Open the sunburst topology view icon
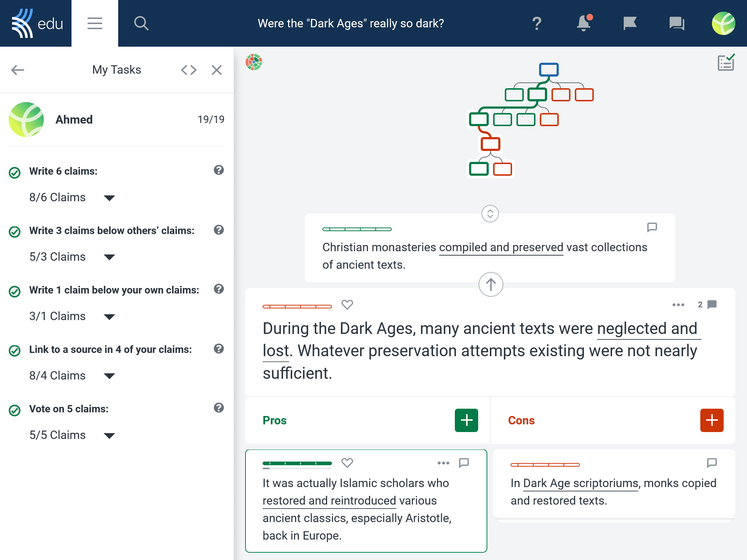 coord(254,62)
